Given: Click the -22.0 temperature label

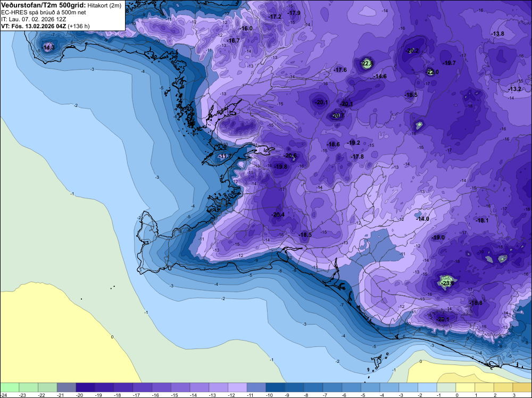Looking at the screenshot, I should [432, 72].
